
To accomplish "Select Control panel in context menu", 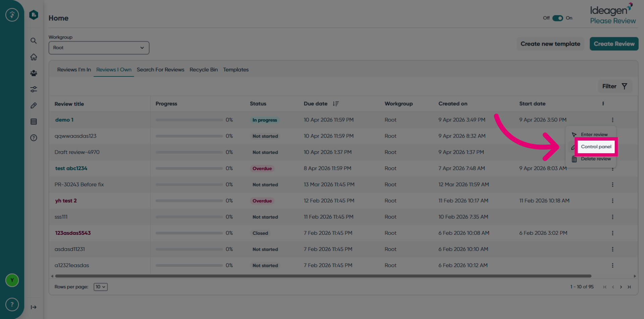I will point(596,147).
